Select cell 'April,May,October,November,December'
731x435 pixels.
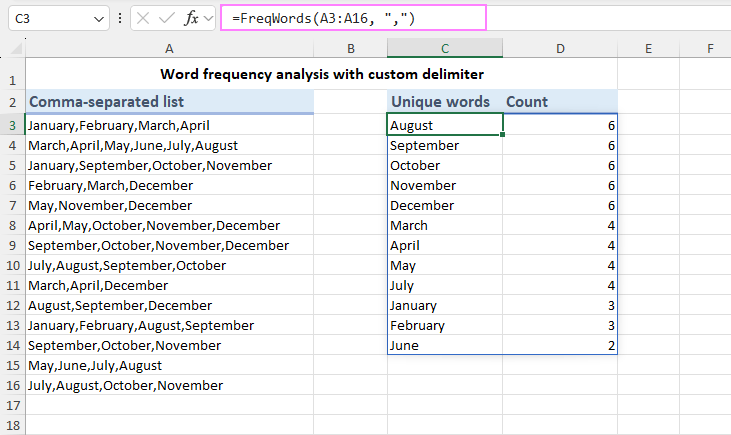(170, 226)
